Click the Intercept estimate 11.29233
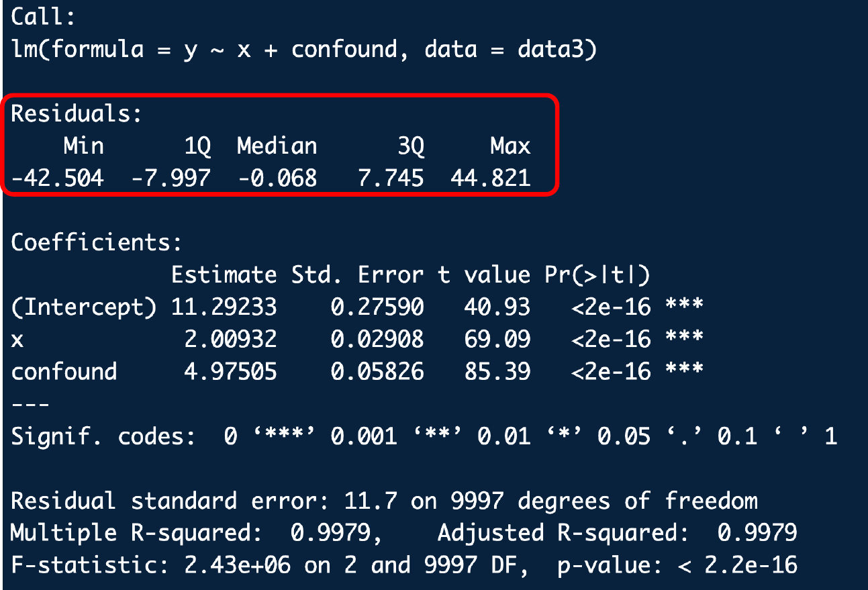868x590 pixels. pos(224,307)
